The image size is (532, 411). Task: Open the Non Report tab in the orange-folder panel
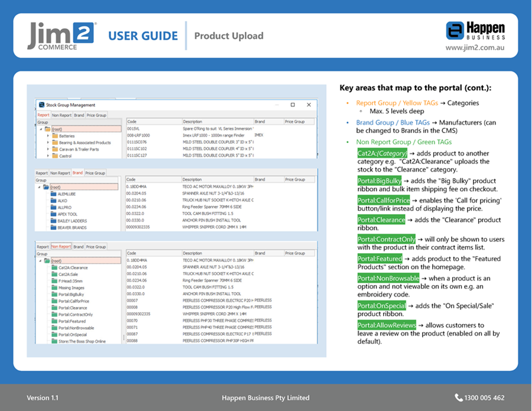coord(61,115)
